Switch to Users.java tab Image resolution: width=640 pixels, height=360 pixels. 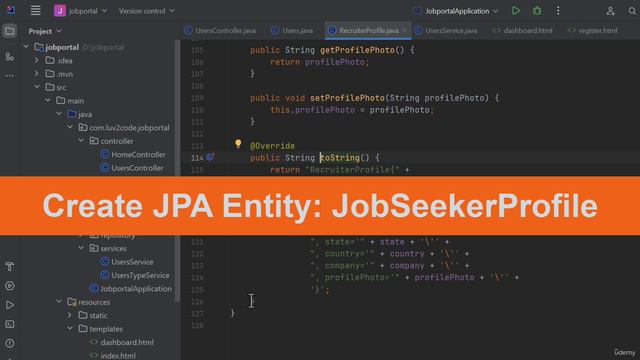[x=293, y=30]
